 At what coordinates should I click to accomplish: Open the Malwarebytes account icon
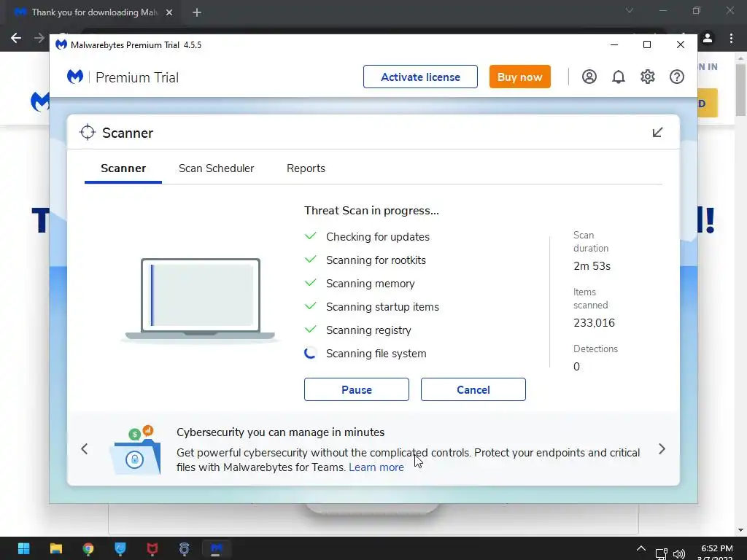[589, 77]
